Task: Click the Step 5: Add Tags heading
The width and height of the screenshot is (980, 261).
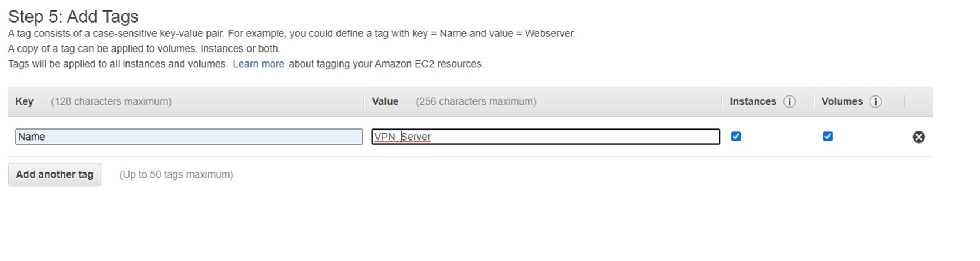Action: click(x=73, y=16)
